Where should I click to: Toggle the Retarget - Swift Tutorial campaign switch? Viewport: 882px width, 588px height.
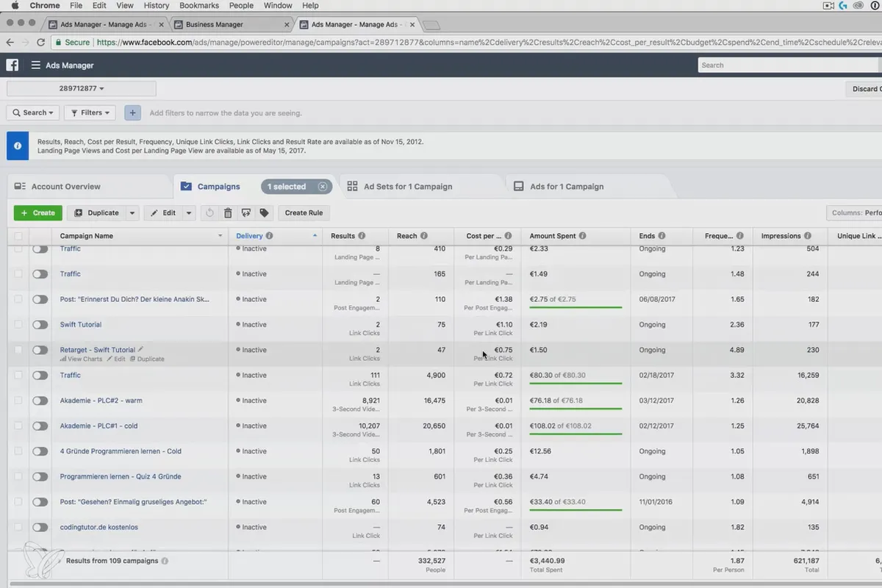pyautogui.click(x=40, y=350)
